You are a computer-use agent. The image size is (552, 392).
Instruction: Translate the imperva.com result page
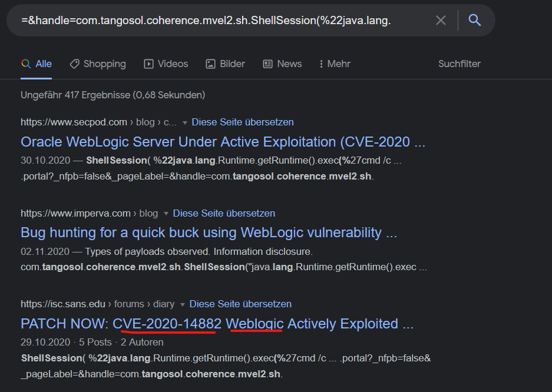[x=224, y=213]
